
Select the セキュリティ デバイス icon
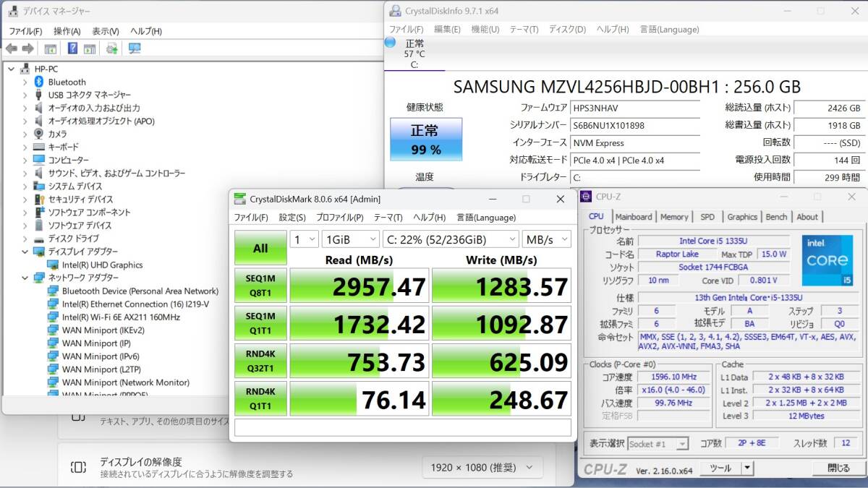[39, 199]
